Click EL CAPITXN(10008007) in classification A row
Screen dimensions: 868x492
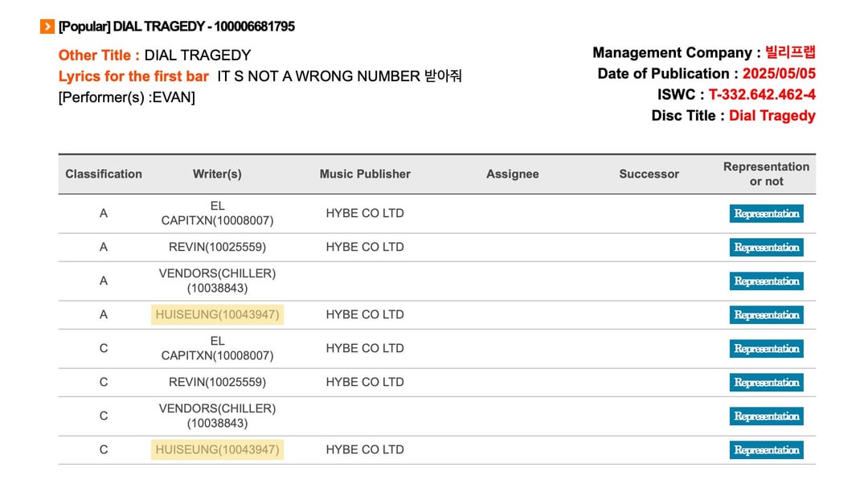point(217,213)
